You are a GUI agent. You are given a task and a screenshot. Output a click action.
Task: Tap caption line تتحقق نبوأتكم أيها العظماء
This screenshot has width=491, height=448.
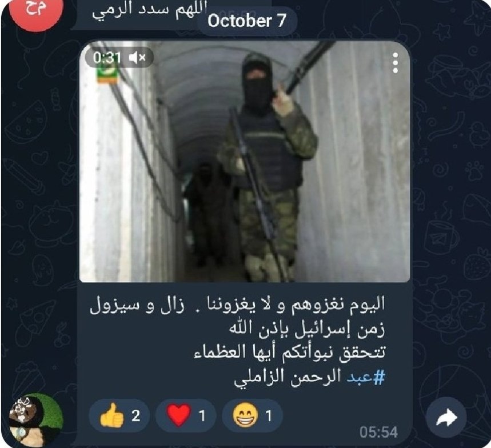coord(290,352)
